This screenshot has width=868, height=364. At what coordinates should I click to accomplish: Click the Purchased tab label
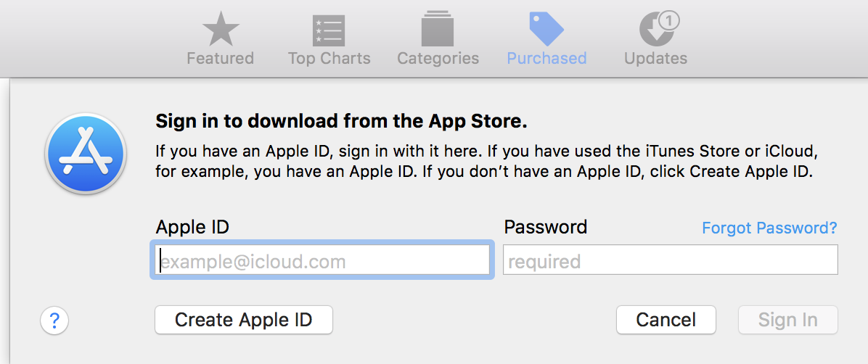click(x=546, y=59)
